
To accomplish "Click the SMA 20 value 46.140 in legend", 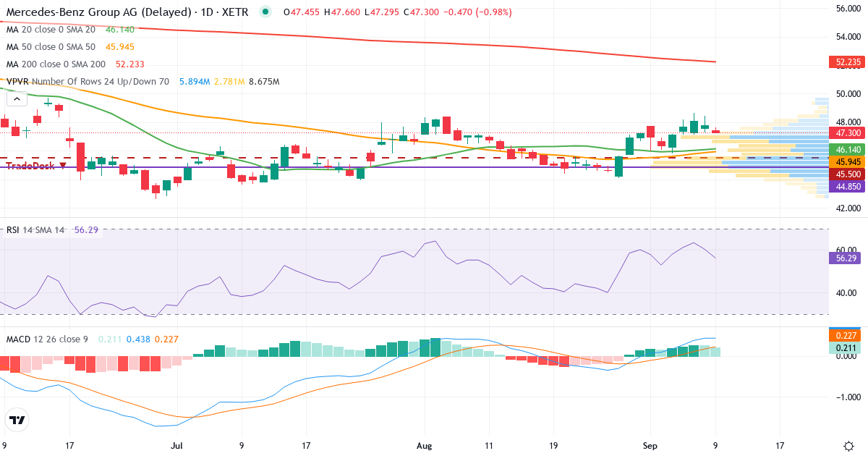I will [x=120, y=30].
